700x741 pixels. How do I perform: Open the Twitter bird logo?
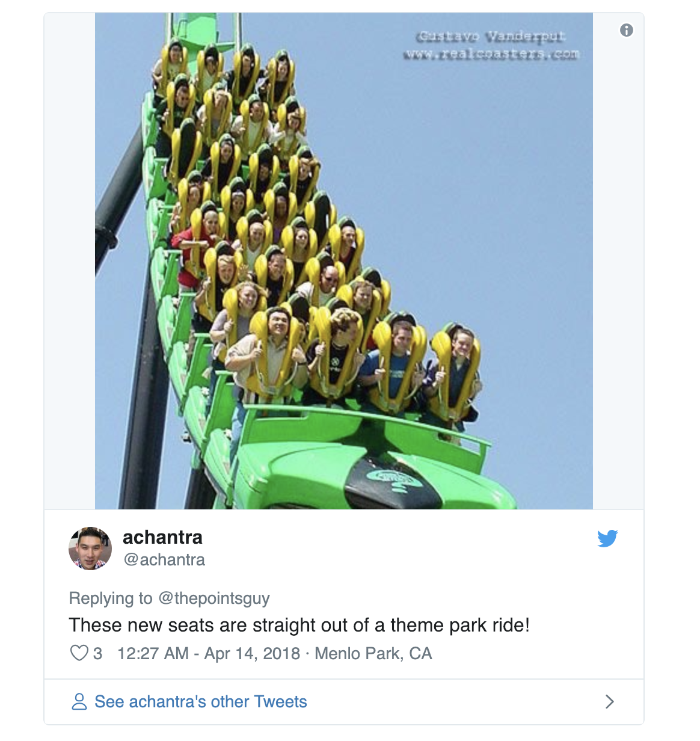click(607, 538)
